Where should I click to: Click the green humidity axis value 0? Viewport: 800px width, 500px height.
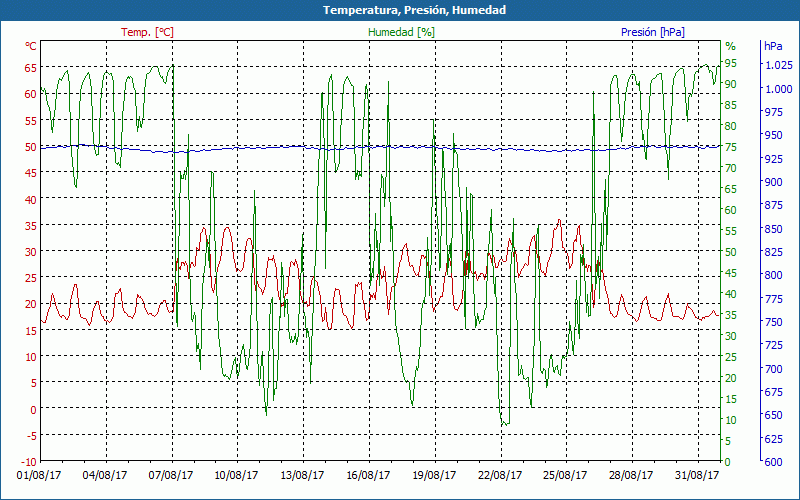(x=728, y=462)
